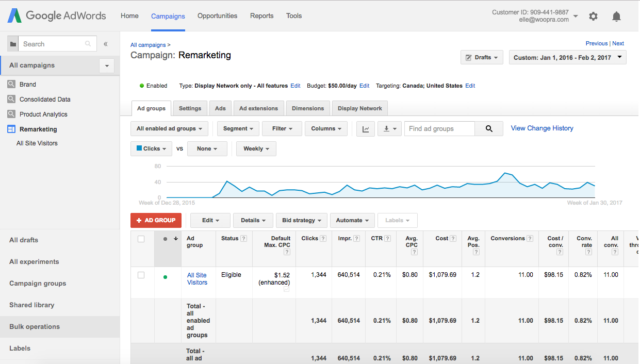This screenshot has height=364, width=640.
Task: Click the magnifier icon in the sidebar search
Action: (88, 44)
